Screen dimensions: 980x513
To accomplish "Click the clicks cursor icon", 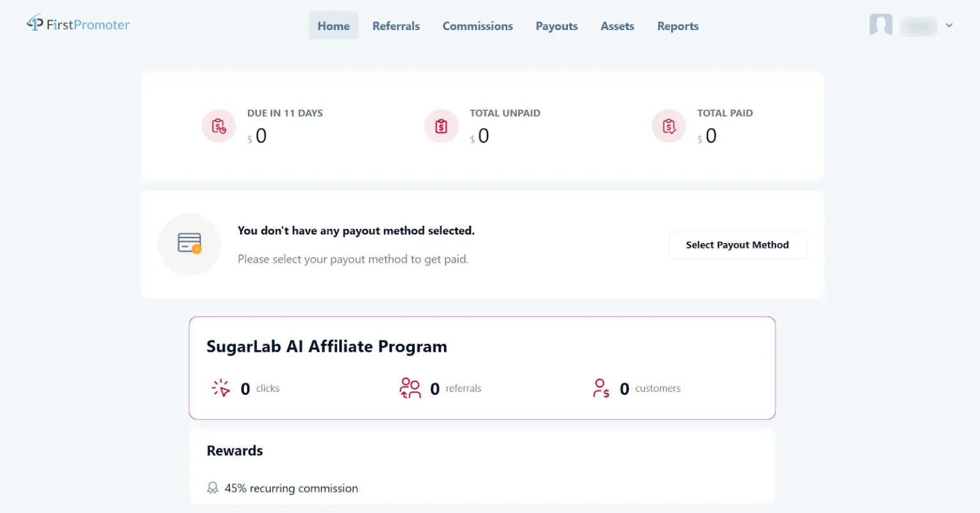I will [x=220, y=388].
